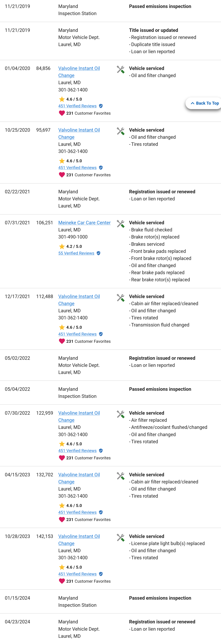221x644 pixels.
Task: Click star rating icon in Meineke entry
Action: pyautogui.click(x=62, y=246)
